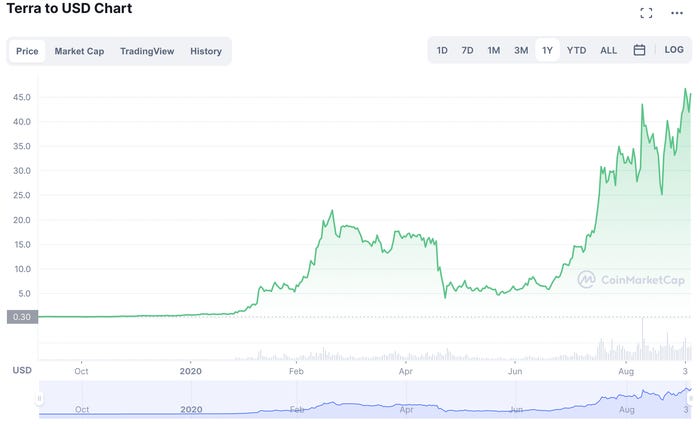Open the calendar date range picker
The height and width of the screenshot is (424, 700).
click(x=639, y=50)
